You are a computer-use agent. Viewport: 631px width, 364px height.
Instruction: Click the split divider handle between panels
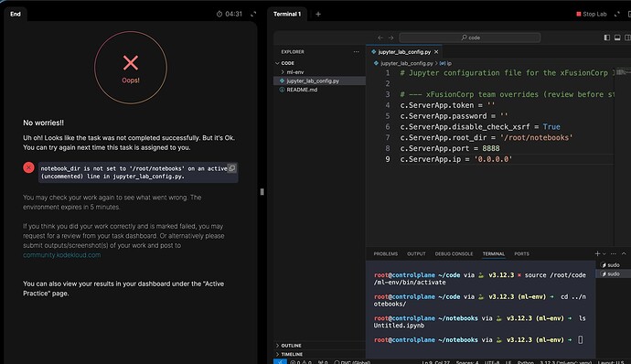[x=262, y=192]
